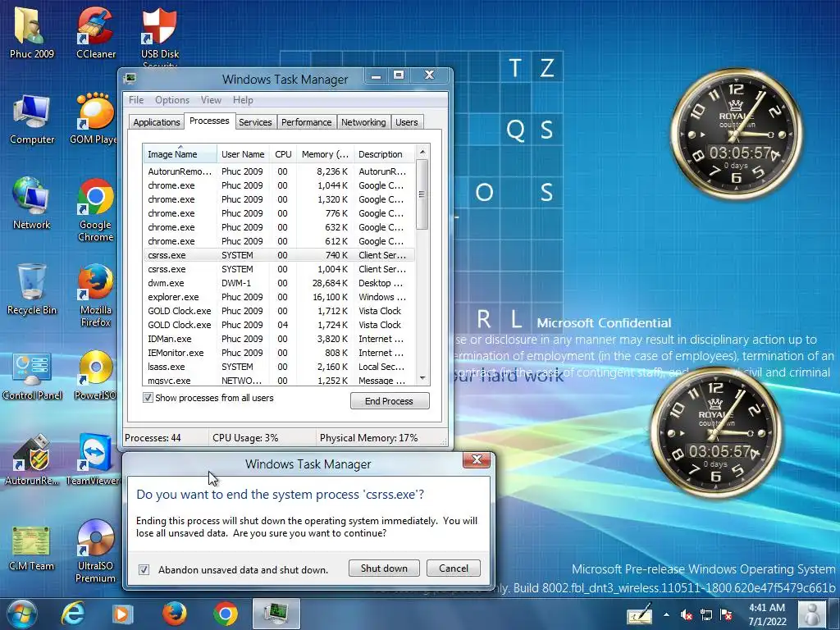Launch GOM Player shortcut
Viewport: 840px width, 630px height.
tap(95, 119)
